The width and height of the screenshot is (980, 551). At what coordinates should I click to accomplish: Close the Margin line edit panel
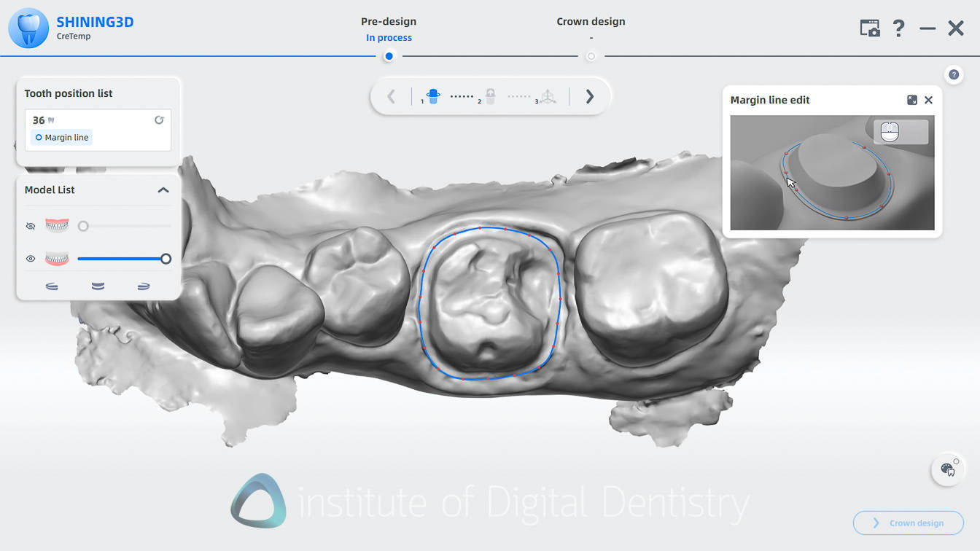pos(928,100)
